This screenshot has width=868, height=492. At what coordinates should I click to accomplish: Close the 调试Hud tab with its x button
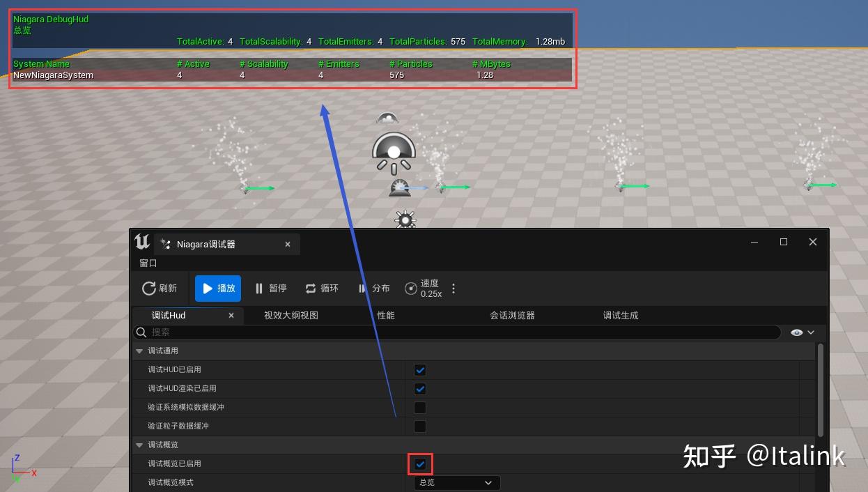coord(231,315)
